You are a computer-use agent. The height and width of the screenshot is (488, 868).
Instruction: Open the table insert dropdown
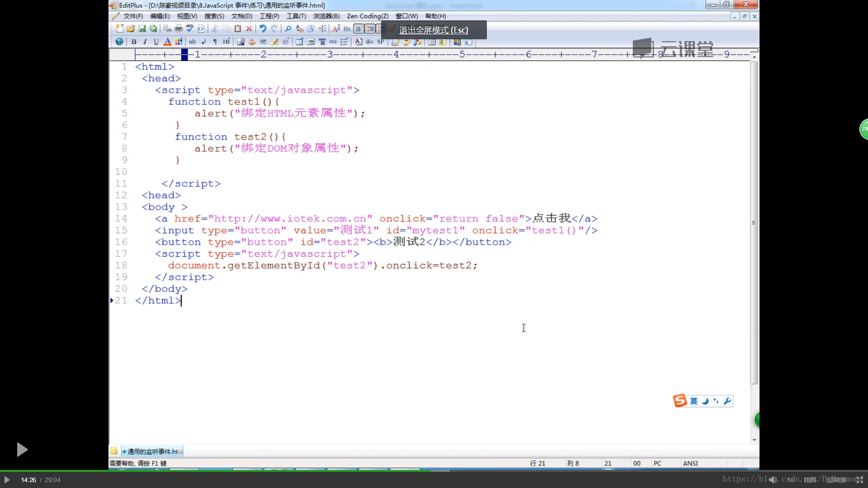coord(299,42)
